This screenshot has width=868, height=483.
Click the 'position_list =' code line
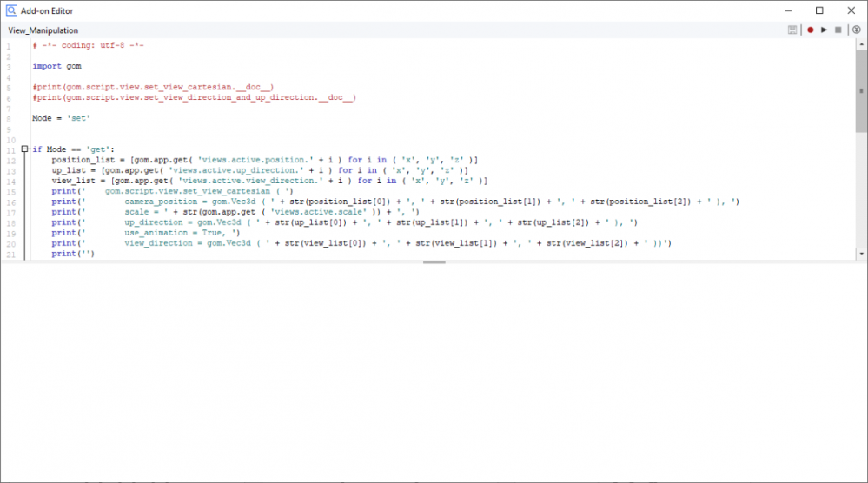265,160
